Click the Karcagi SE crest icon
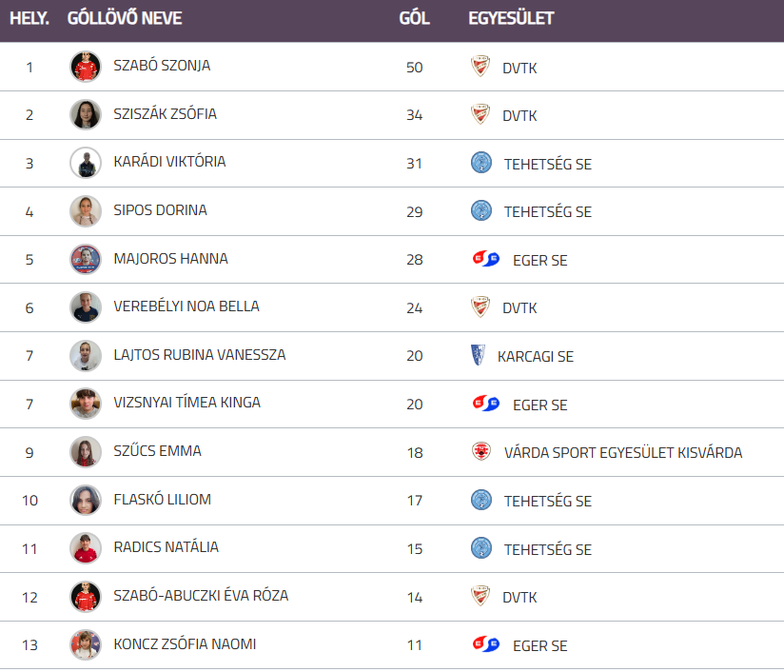The width and height of the screenshot is (784, 672). [478, 355]
